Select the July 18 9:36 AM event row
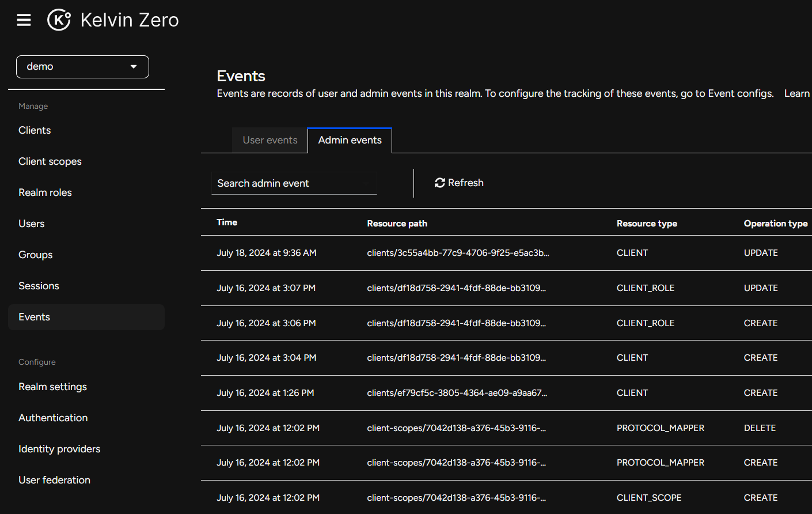The image size is (812, 514). [267, 253]
